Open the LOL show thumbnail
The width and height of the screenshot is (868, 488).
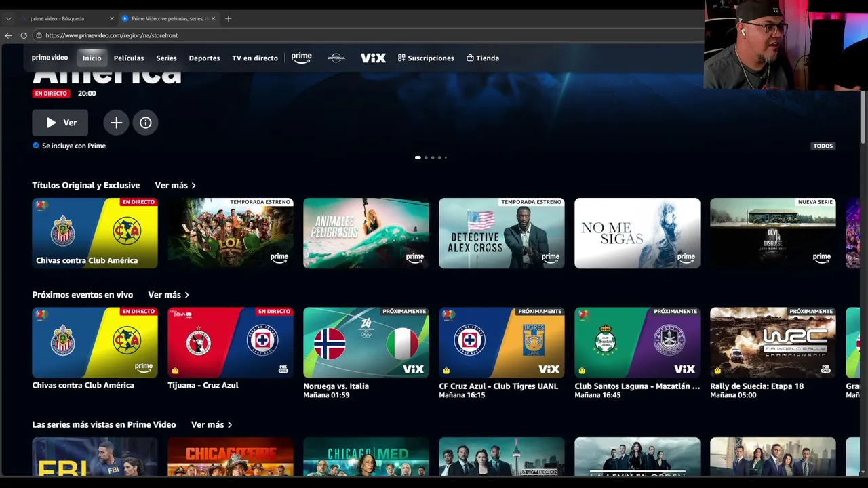231,233
